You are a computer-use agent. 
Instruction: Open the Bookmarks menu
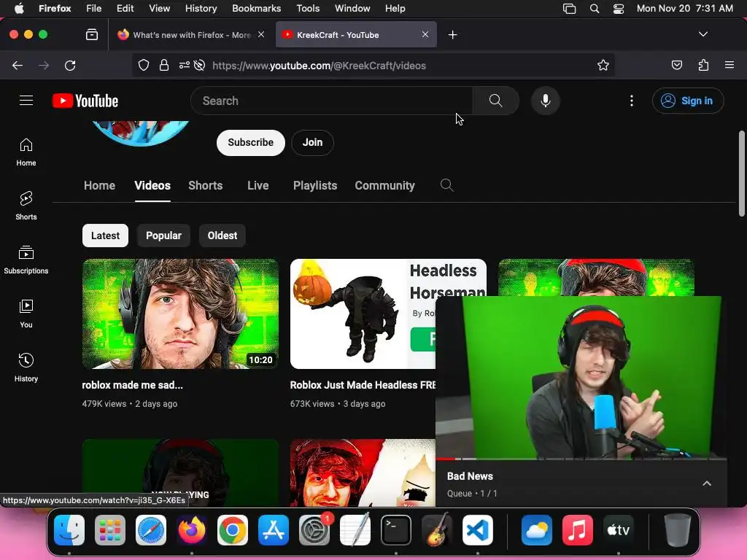click(x=256, y=9)
